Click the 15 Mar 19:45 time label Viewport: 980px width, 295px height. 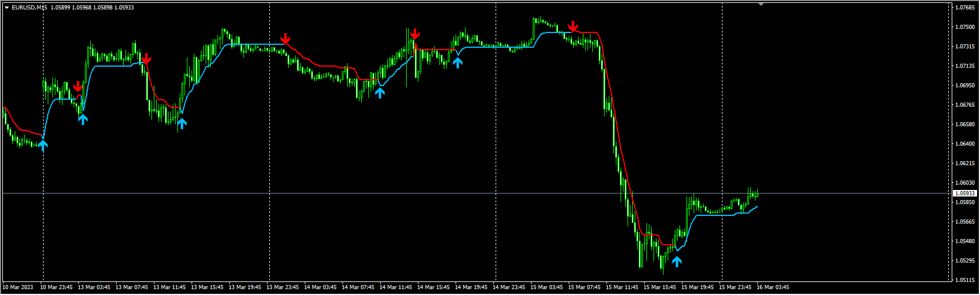click(x=698, y=287)
